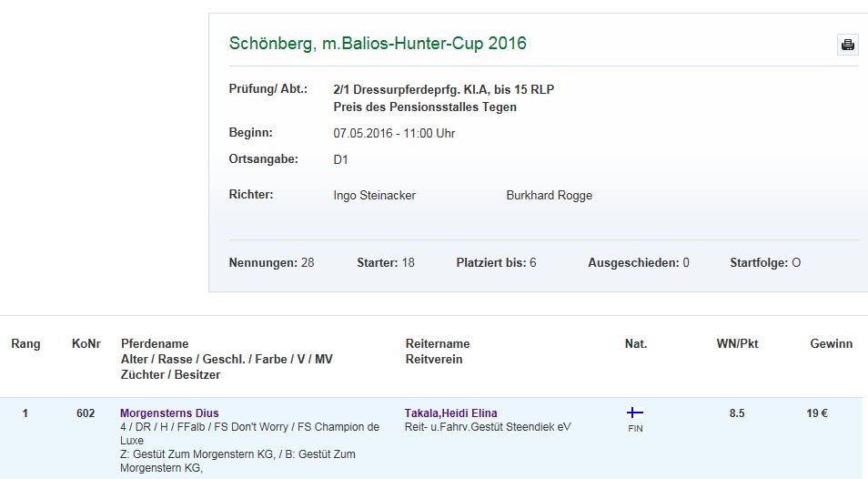Viewport: 868px width, 479px height.
Task: Click the Reitername column header
Action: click(438, 344)
